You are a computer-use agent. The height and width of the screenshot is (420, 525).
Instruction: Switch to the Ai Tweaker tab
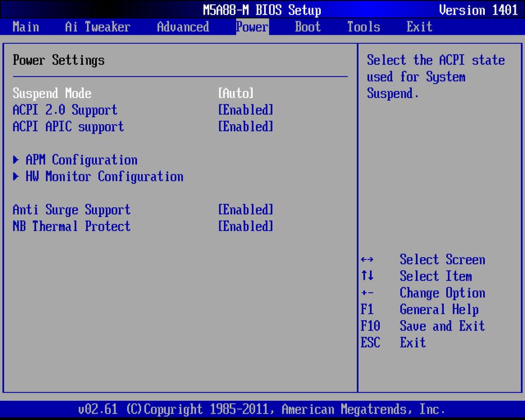tap(97, 27)
